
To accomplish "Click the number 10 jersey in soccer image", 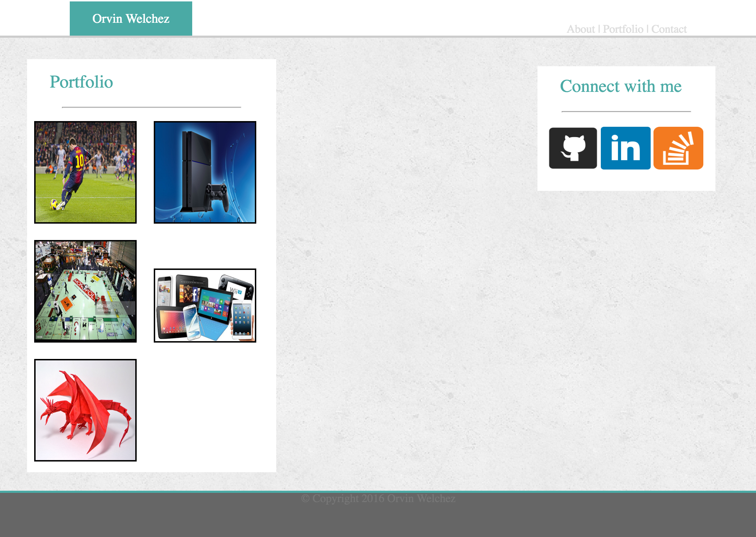I will (x=79, y=160).
